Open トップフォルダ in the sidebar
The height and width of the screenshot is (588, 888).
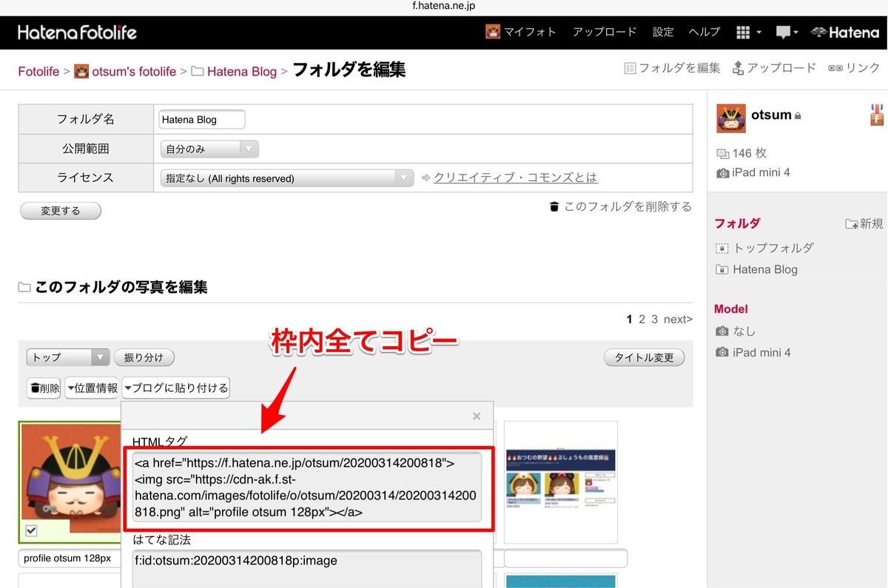[x=765, y=248]
